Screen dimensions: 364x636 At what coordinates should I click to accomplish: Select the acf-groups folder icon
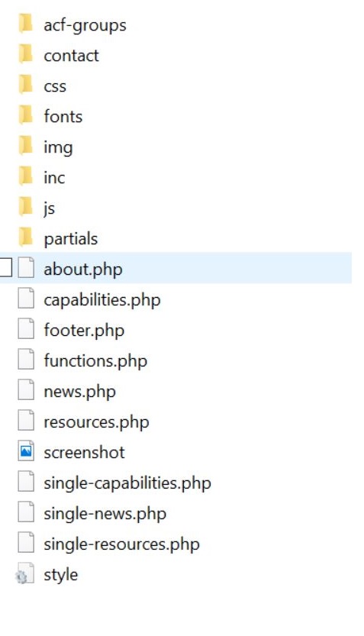point(25,23)
